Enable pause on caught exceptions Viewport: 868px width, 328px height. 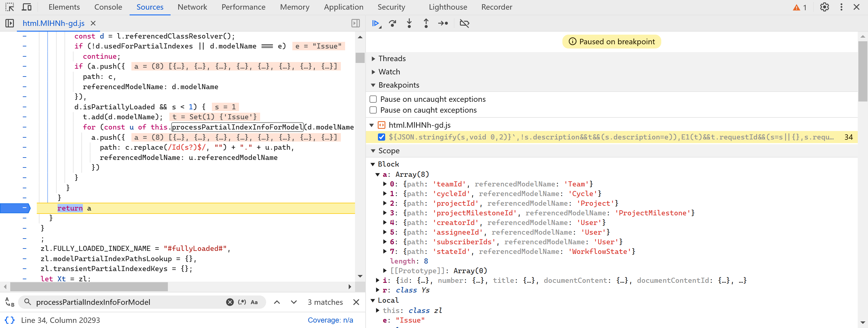click(373, 110)
